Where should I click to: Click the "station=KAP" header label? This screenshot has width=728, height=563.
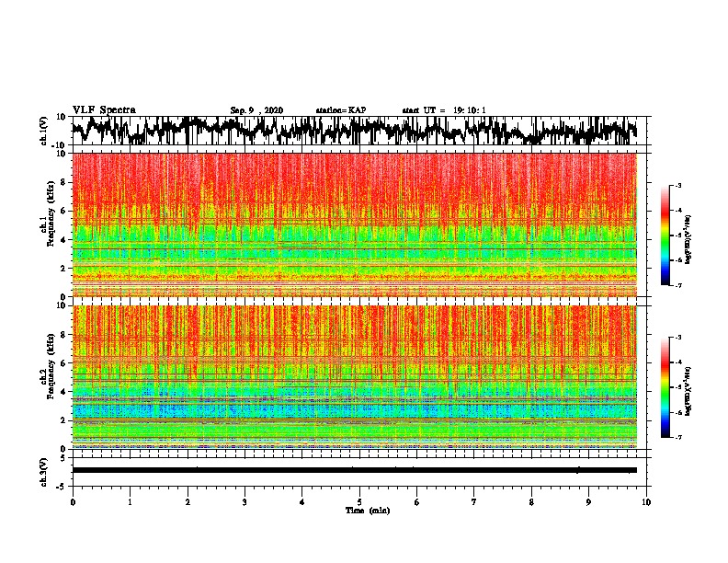pyautogui.click(x=341, y=110)
